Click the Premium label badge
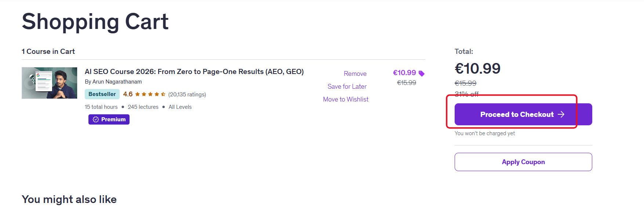Viewport: 644px width, 207px height. pyautogui.click(x=109, y=119)
